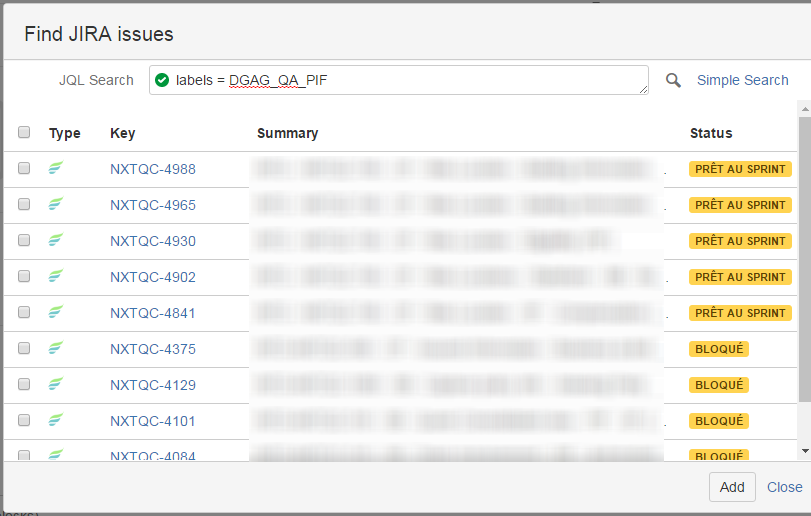The image size is (811, 516).
Task: Check the box for NXTQC-4988
Action: pyautogui.click(x=24, y=168)
